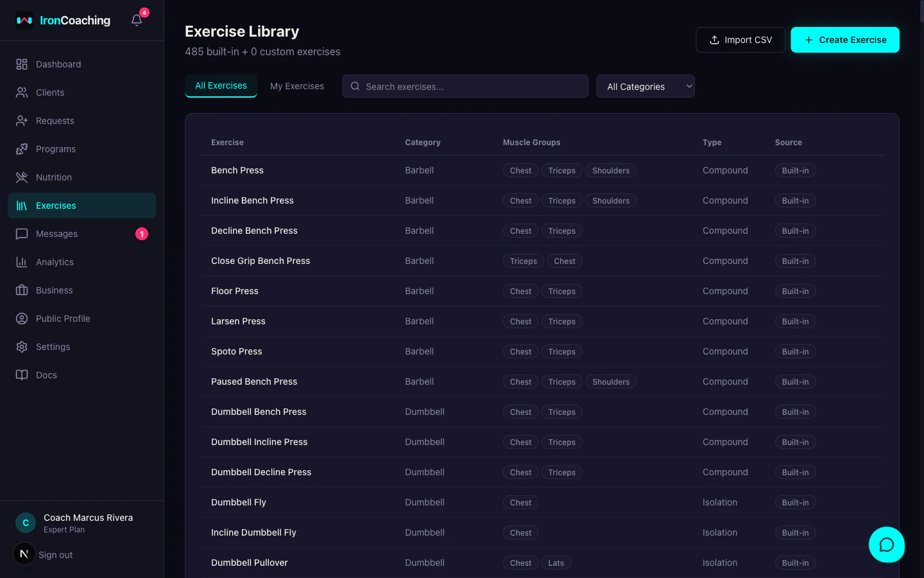The height and width of the screenshot is (578, 924).
Task: Click Isolation type in Dumbbell Fly row
Action: 720,502
